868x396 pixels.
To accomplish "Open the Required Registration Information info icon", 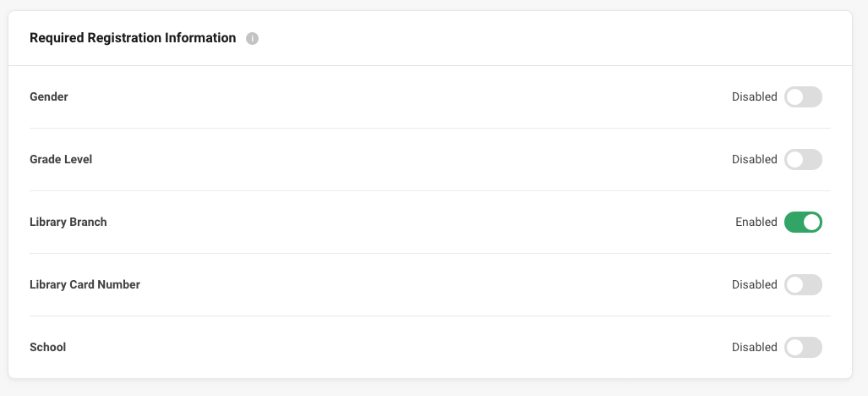I will pyautogui.click(x=252, y=38).
